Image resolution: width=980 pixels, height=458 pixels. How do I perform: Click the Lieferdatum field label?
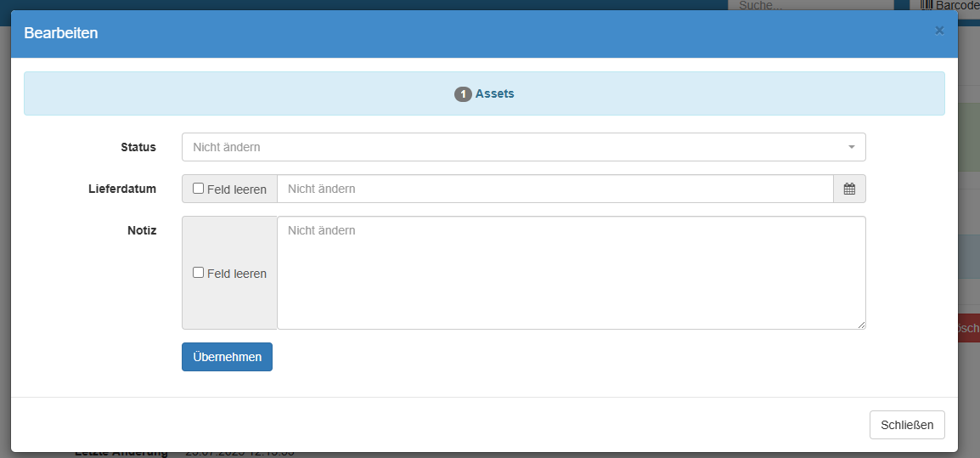[122, 189]
